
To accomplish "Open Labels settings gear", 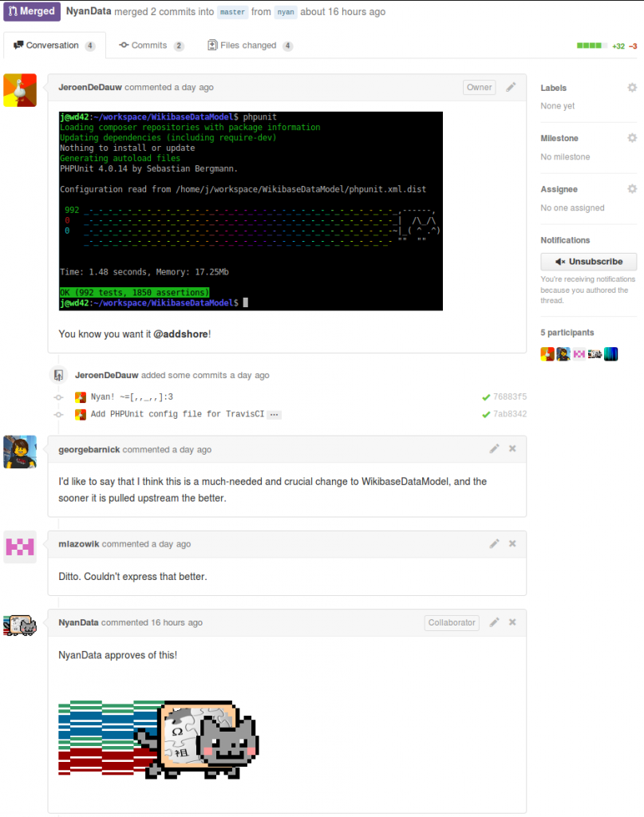I will point(632,88).
